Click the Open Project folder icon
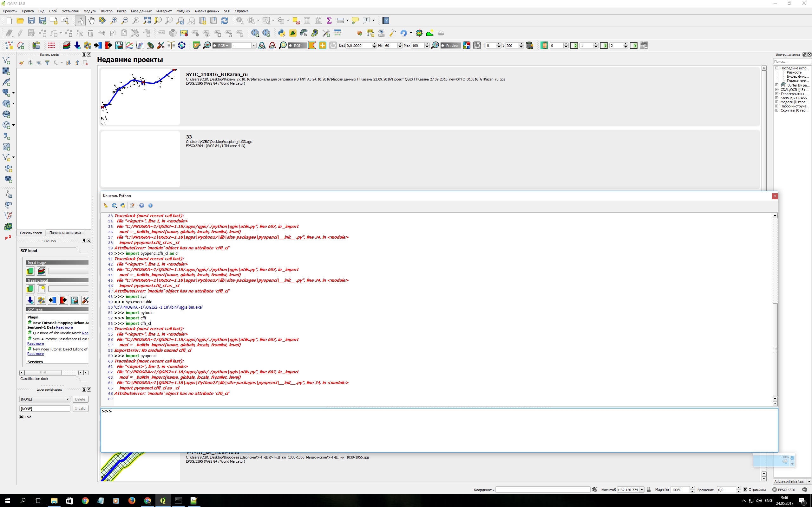Screen dimensions: 812x507 click(20, 21)
